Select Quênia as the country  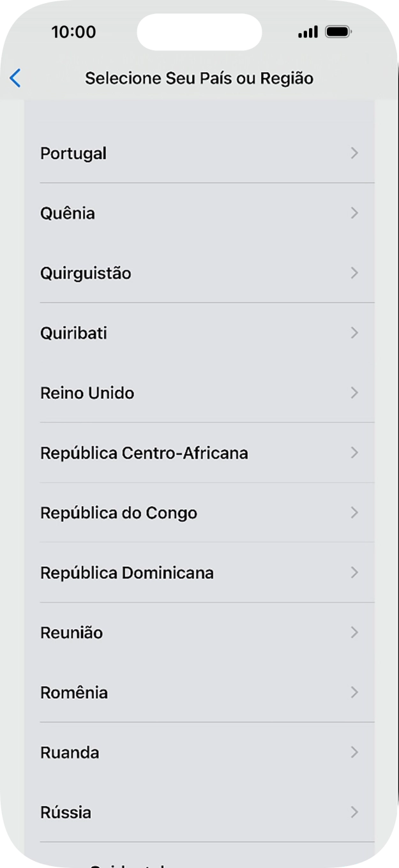click(x=68, y=213)
